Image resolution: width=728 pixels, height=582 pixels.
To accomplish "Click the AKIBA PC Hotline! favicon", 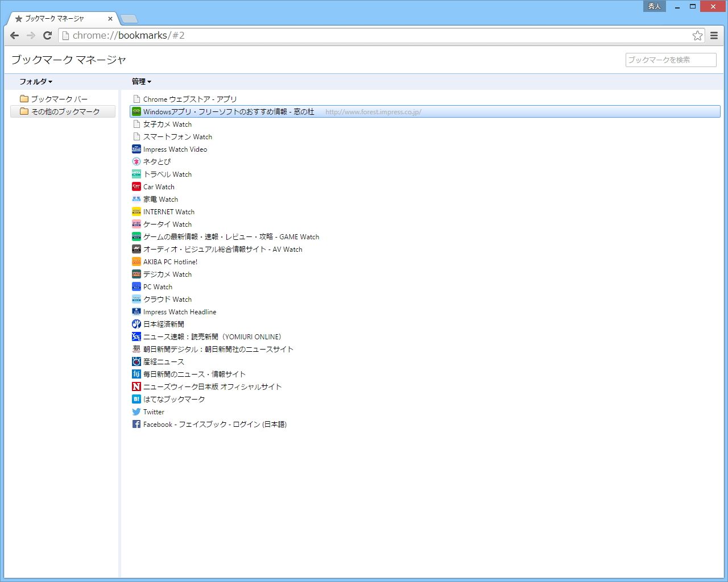I will (x=136, y=261).
